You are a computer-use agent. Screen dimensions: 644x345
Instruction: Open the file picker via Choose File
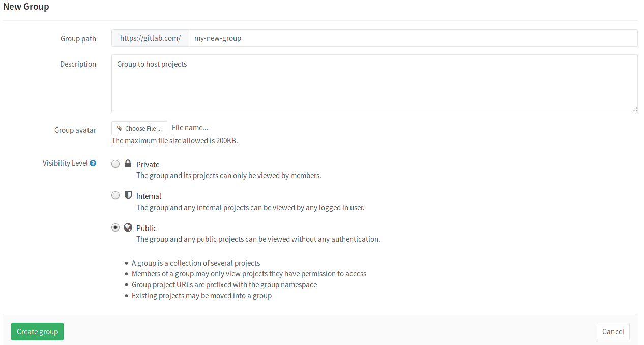139,128
